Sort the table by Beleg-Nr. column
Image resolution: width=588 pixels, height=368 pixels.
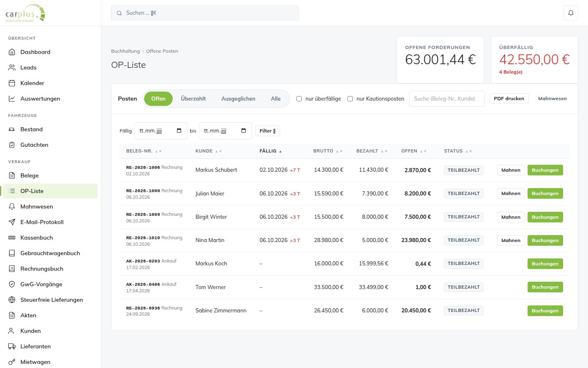tap(144, 151)
